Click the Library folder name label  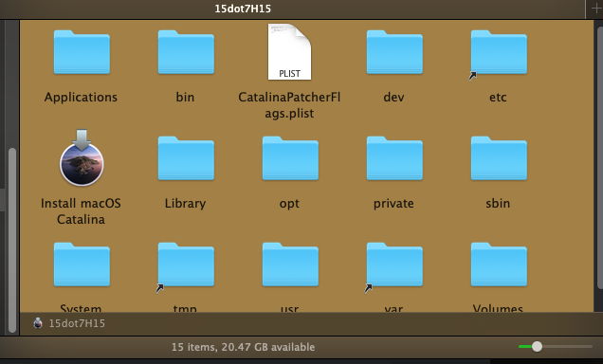(185, 204)
